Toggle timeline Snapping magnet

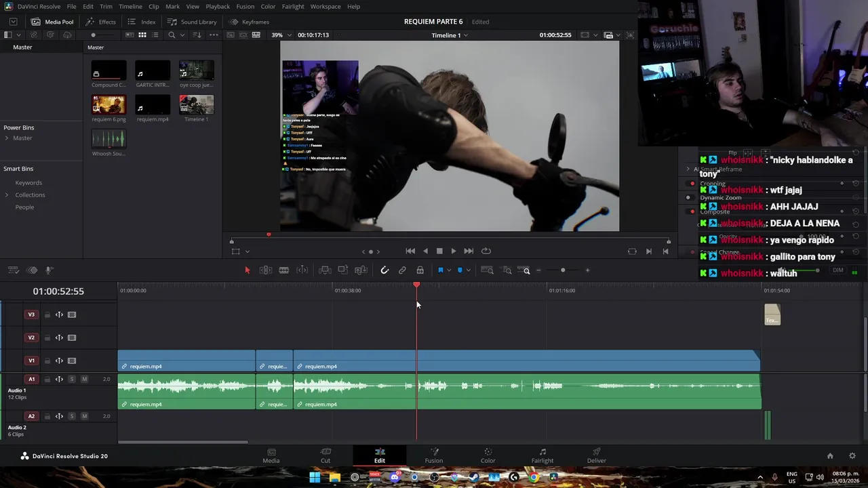[x=384, y=270]
